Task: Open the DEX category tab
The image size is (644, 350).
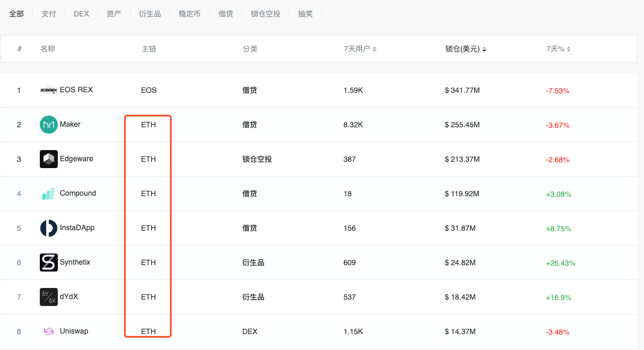Action: pos(81,14)
